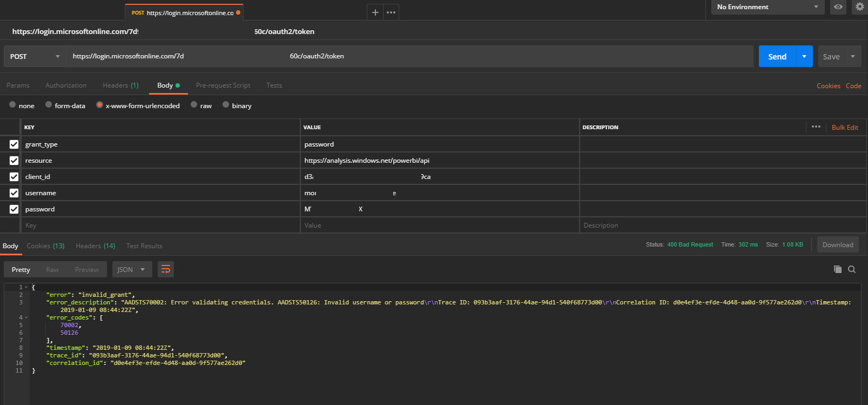Open manage environments gear icon

click(859, 7)
